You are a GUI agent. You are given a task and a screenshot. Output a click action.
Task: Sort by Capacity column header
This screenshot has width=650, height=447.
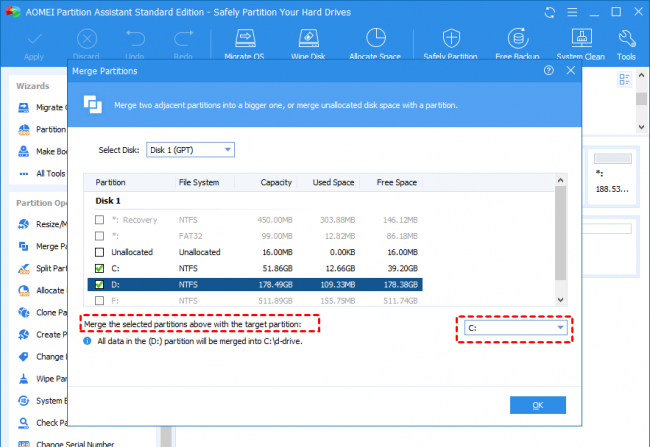click(x=276, y=182)
